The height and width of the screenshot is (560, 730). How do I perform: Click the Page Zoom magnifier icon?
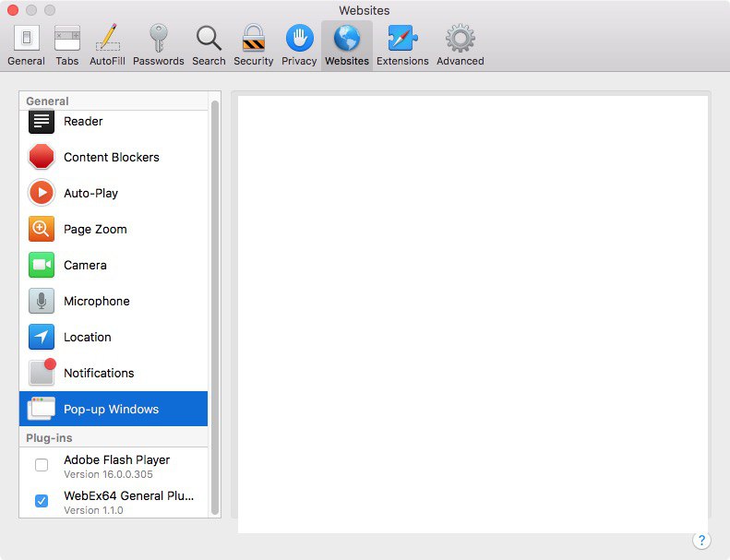point(42,229)
